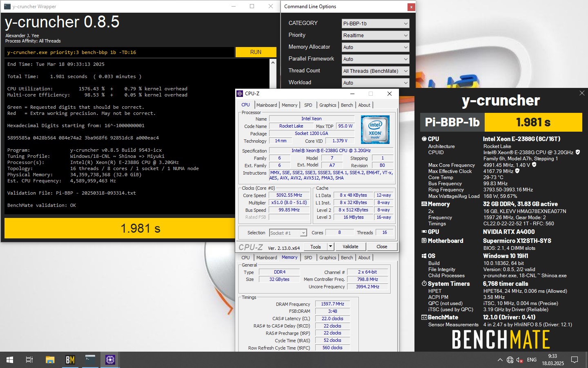Click the verified shield after 4167.79 MHz
Viewport: 588px width, 368px height.
tap(517, 171)
